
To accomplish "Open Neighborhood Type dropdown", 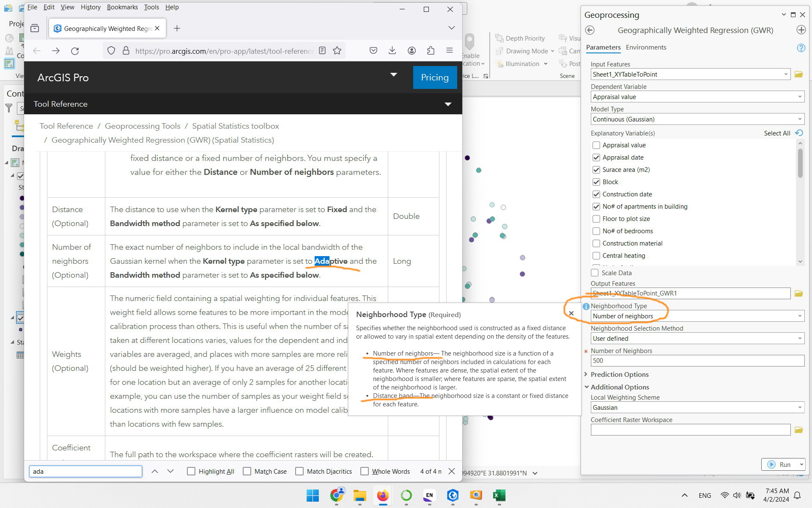I will click(x=799, y=316).
